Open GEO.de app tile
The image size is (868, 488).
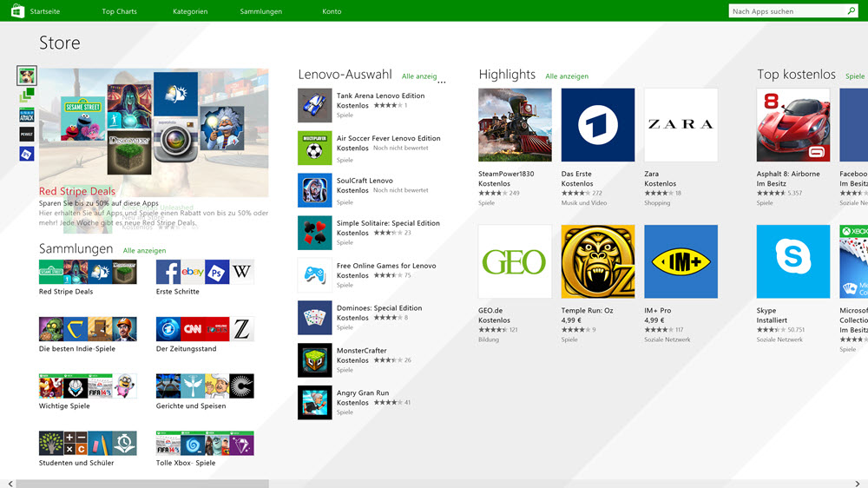(515, 261)
